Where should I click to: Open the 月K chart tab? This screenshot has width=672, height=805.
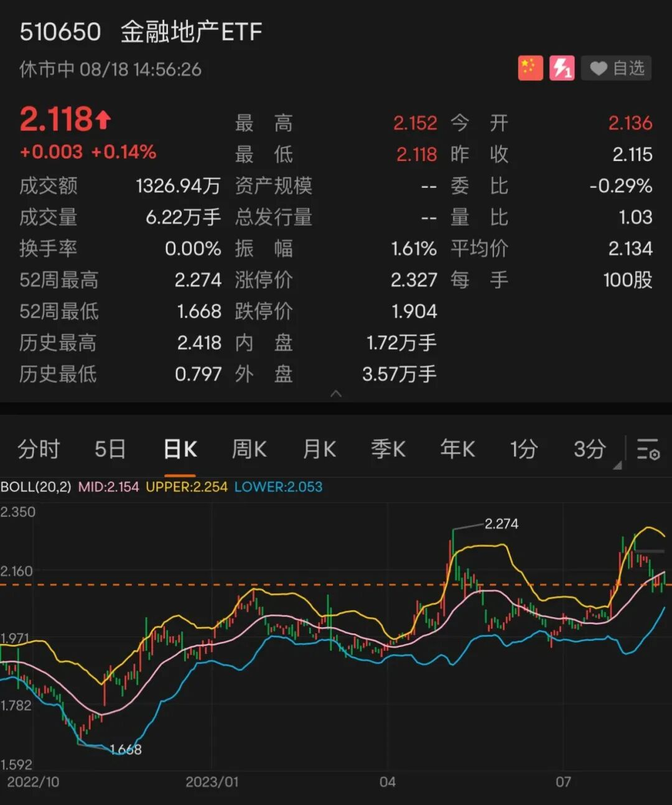319,449
